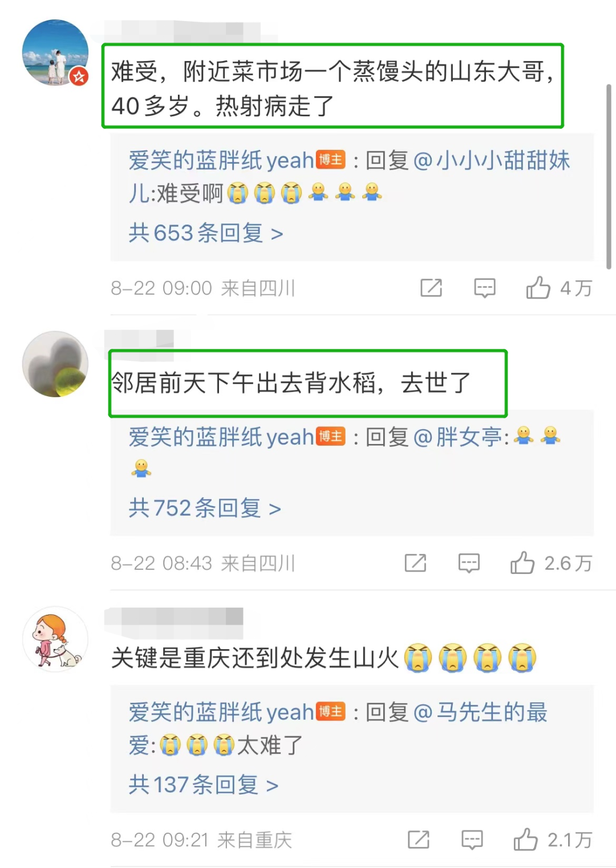Open third commenter's cartoon girl avatar

[x=55, y=639]
